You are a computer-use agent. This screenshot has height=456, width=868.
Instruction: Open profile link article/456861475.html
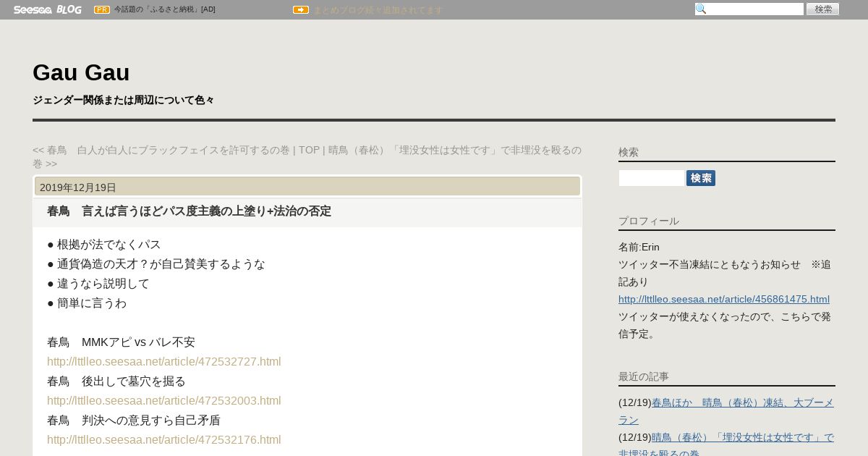click(x=724, y=299)
